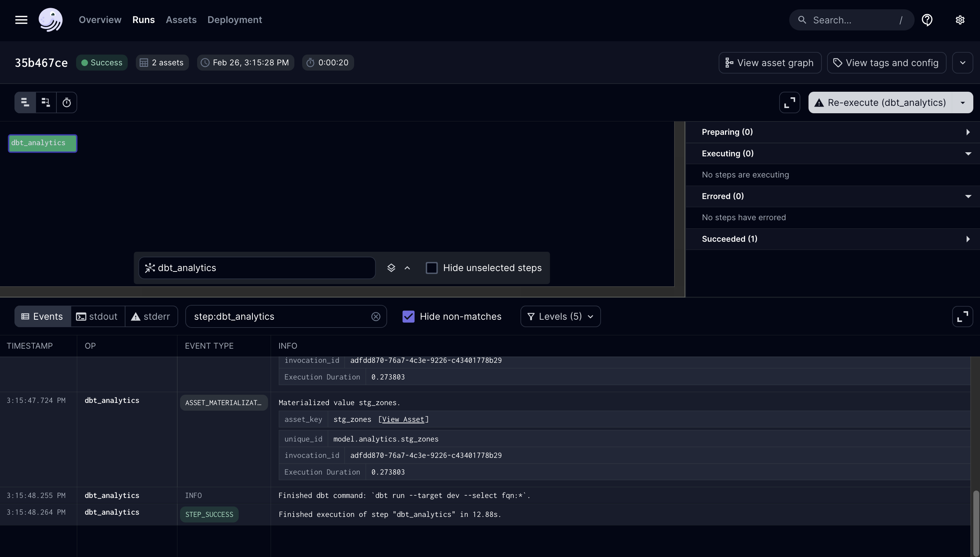Click the layers icon beside step selector
The height and width of the screenshot is (557, 980).
(x=391, y=268)
